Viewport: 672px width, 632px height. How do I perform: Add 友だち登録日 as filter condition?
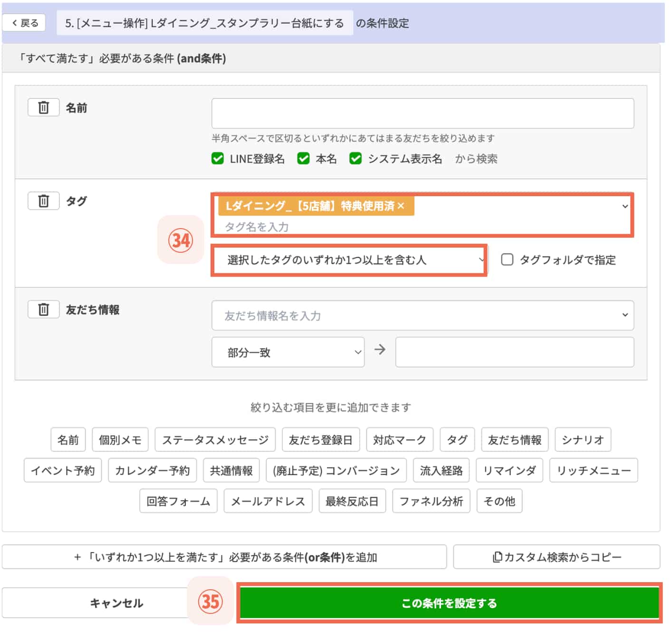pos(321,440)
